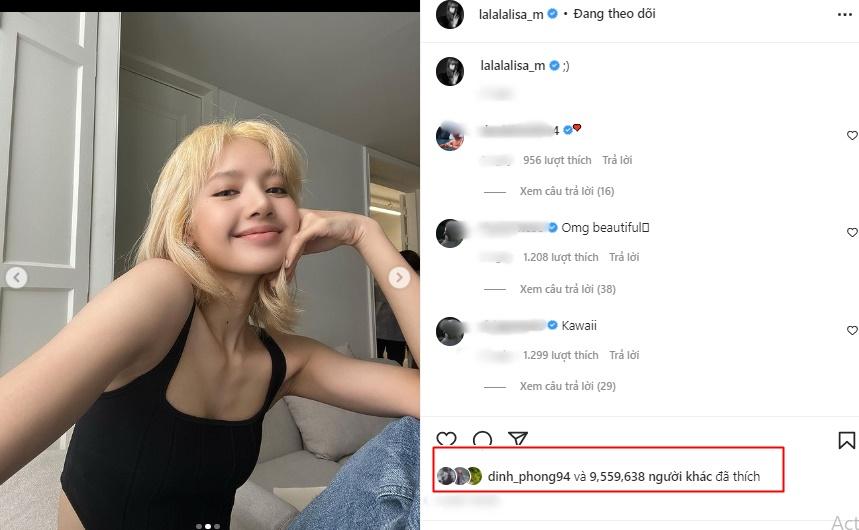Image resolution: width=859 pixels, height=530 pixels.
Task: Expand 'Xem câu trả lời (38)' replies
Action: pos(568,289)
